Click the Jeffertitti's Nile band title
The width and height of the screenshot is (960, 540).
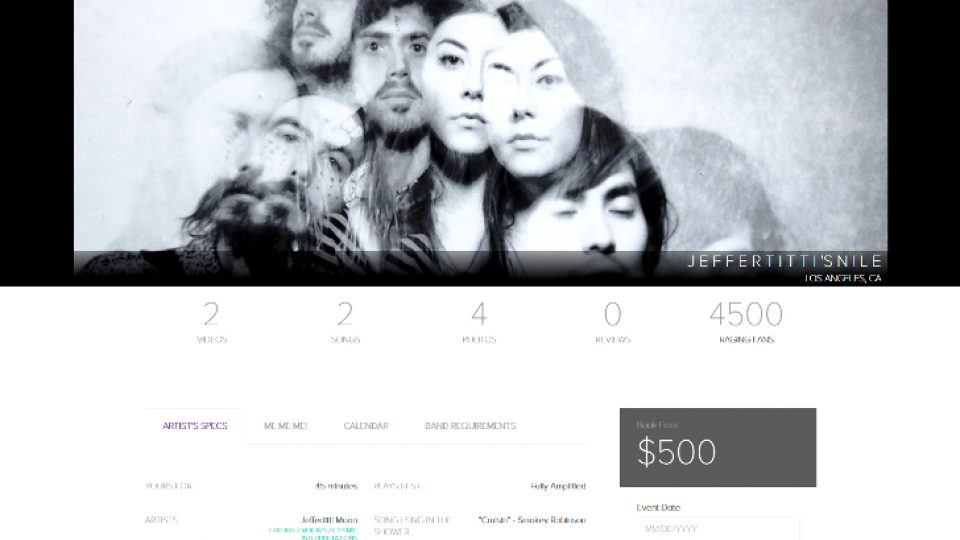click(784, 261)
